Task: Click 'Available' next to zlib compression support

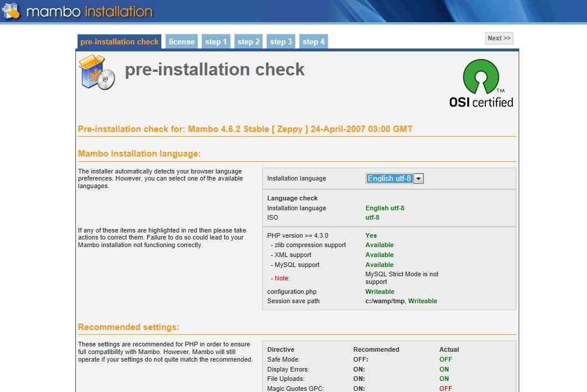Action: (x=379, y=245)
